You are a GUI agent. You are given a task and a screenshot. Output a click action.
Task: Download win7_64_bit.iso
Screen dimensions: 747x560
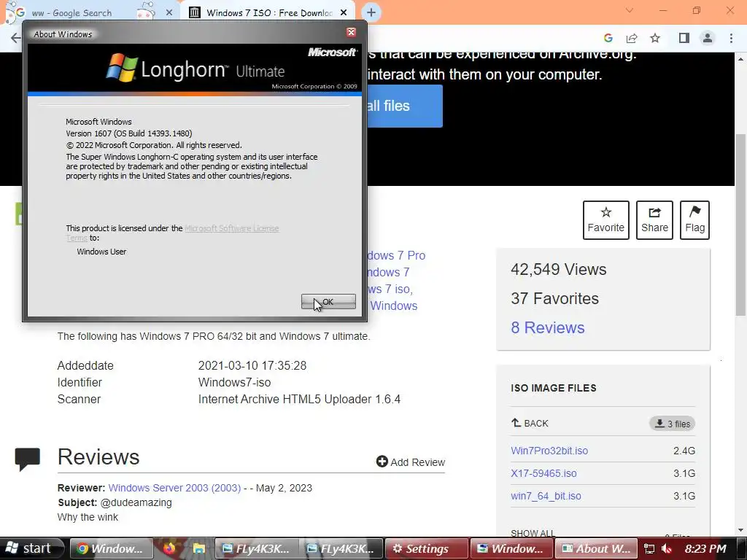[x=546, y=496]
